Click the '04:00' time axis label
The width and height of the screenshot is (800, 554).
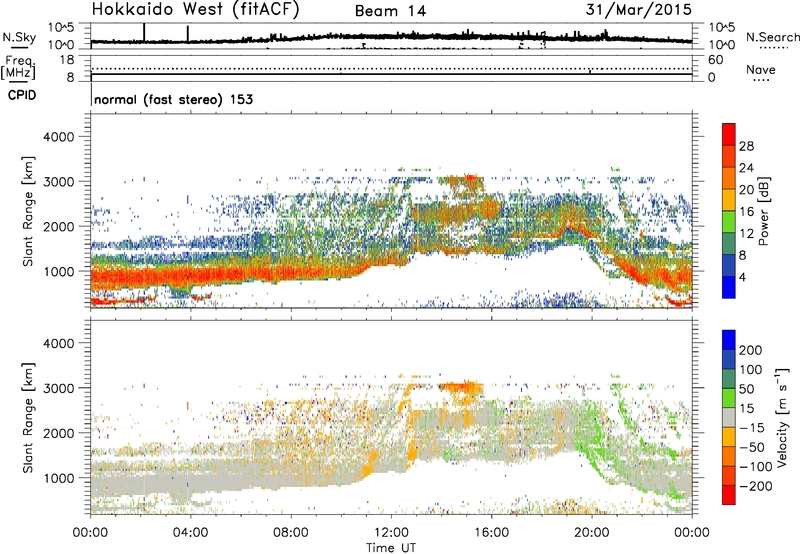pos(190,533)
